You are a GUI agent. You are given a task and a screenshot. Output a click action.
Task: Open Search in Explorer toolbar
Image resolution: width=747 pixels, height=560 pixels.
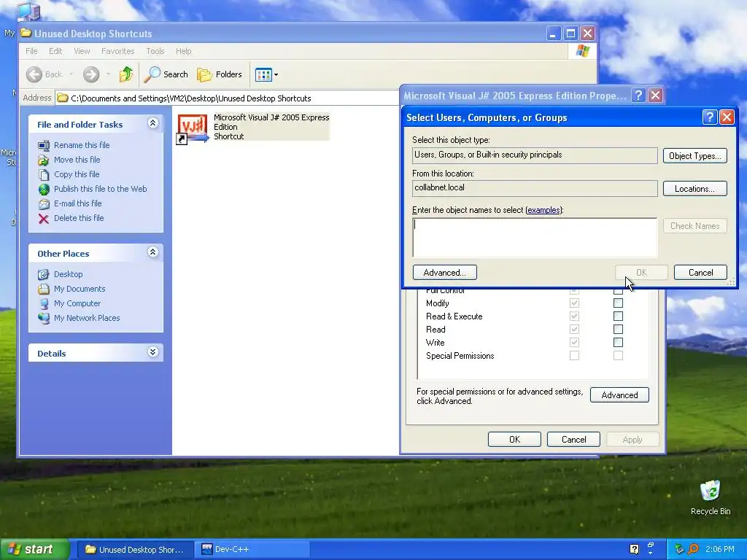(x=166, y=74)
